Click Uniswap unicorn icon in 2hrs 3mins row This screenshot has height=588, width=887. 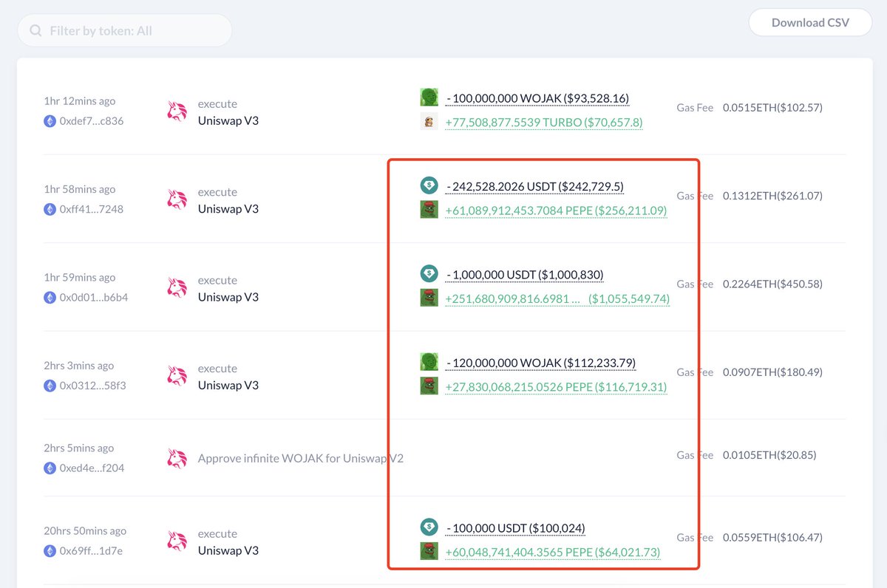[177, 377]
